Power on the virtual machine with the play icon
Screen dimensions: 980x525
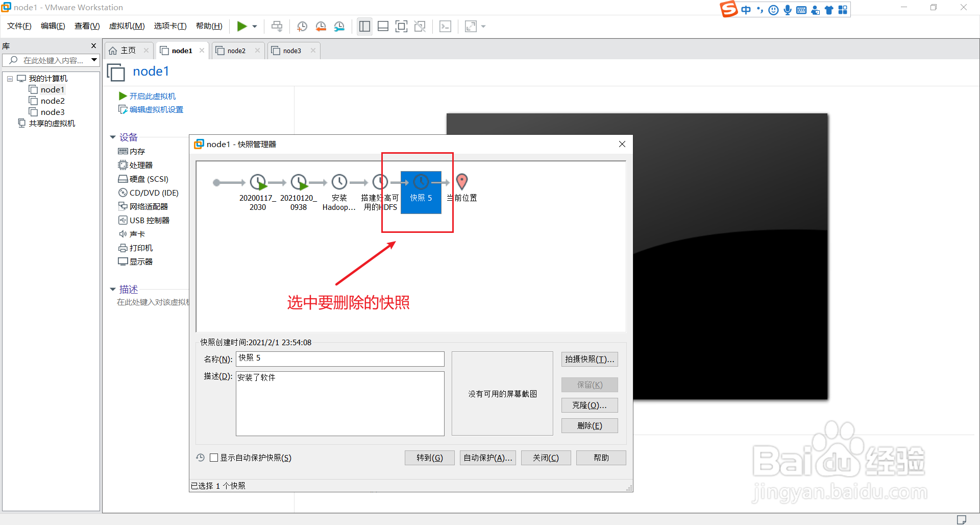tap(243, 26)
